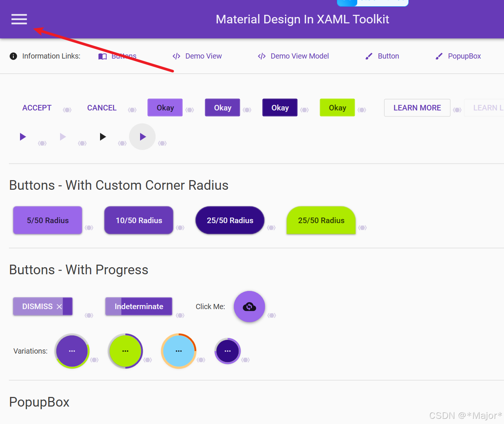Screen dimensions: 504x424
Task: Open the Demo View Model link
Action: pyautogui.click(x=293, y=56)
